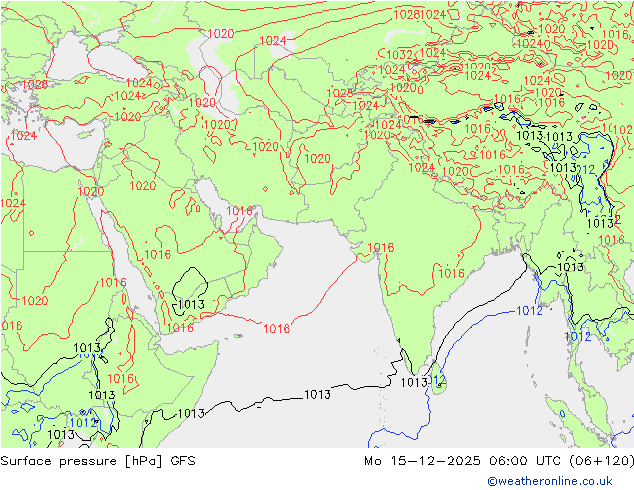The width and height of the screenshot is (634, 490).
Task: Select the red 1020 label over Afghanistan
Action: [x=317, y=158]
